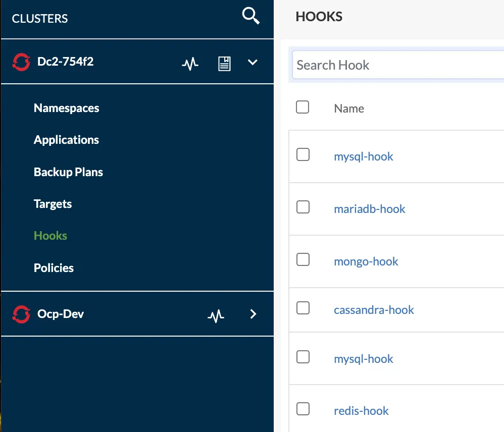This screenshot has height=432, width=504.
Task: Go to Namespaces in sidebar
Action: [x=66, y=108]
